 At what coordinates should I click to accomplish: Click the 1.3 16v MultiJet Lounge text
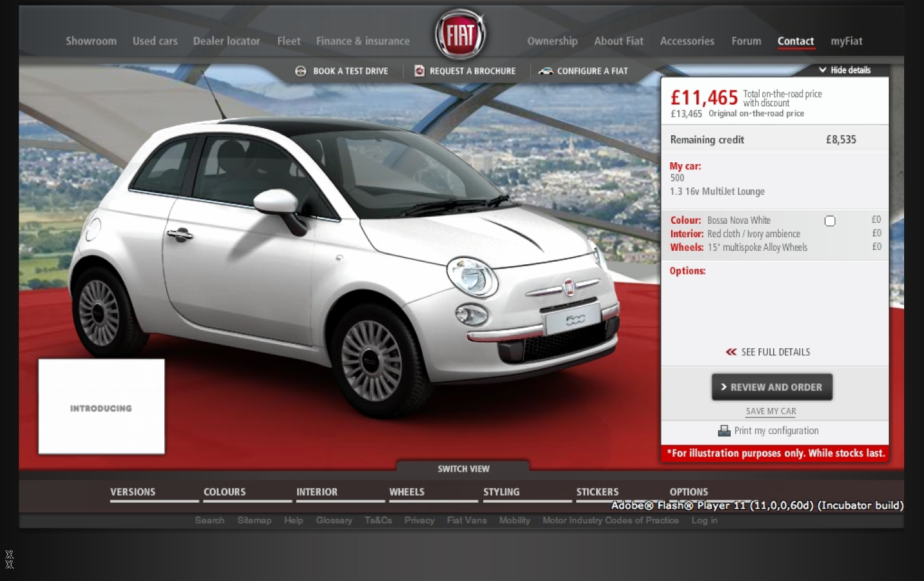coord(717,191)
